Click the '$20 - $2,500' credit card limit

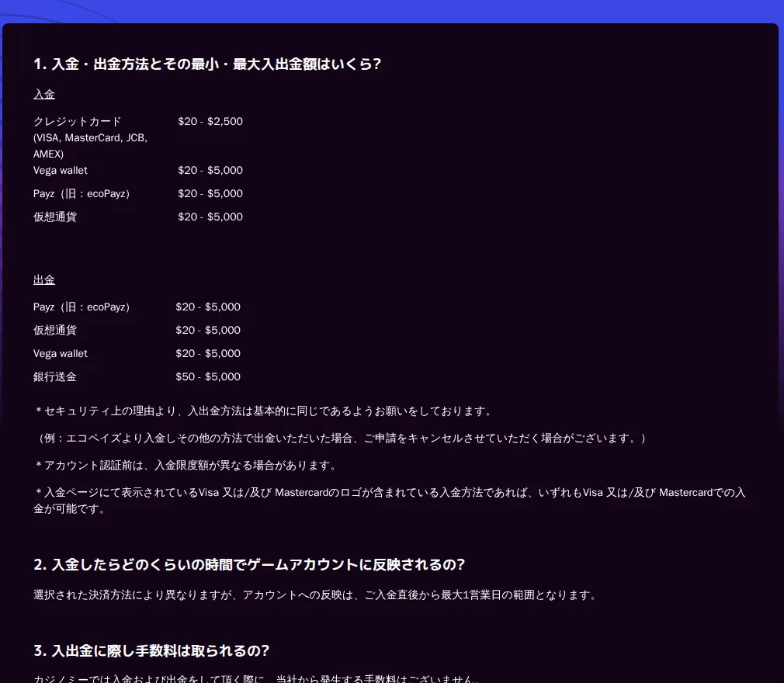point(210,122)
